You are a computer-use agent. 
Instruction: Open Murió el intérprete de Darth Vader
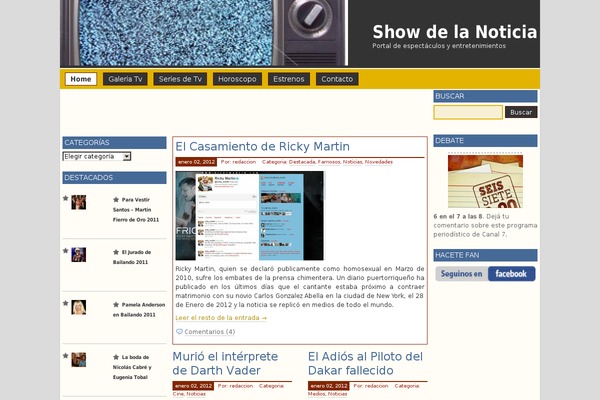pyautogui.click(x=225, y=363)
